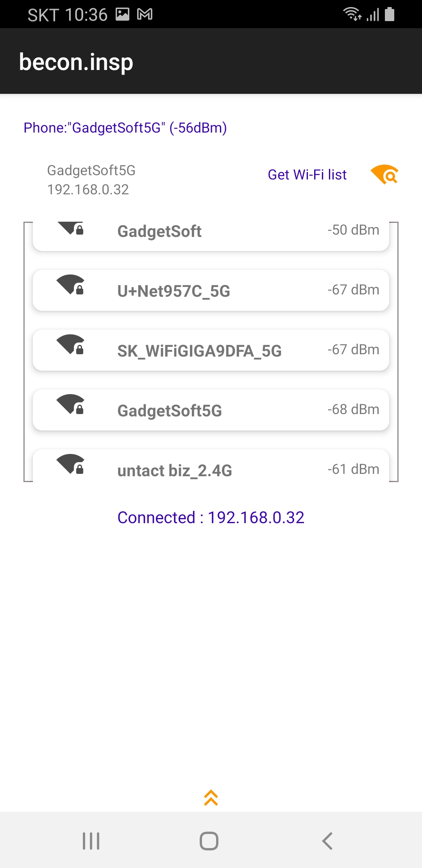The image size is (422, 868).
Task: Tap the -50 dBm signal value for GadgetSoft
Action: coord(353,230)
